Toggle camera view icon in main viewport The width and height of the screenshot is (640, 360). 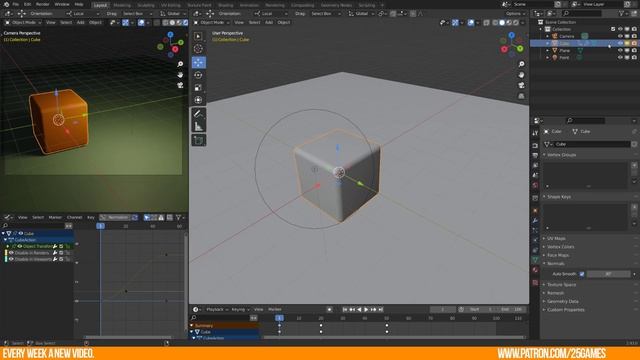(x=521, y=85)
